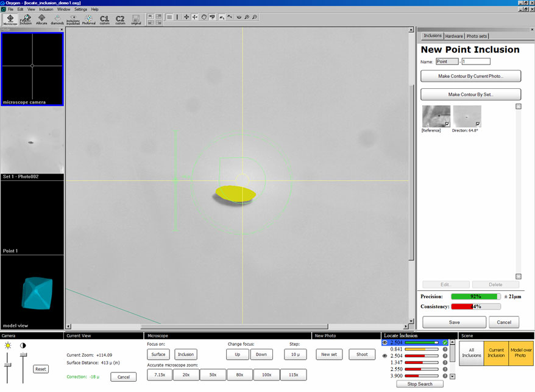Switch to the Hardware tab
The image size is (535, 392).
[x=454, y=36]
